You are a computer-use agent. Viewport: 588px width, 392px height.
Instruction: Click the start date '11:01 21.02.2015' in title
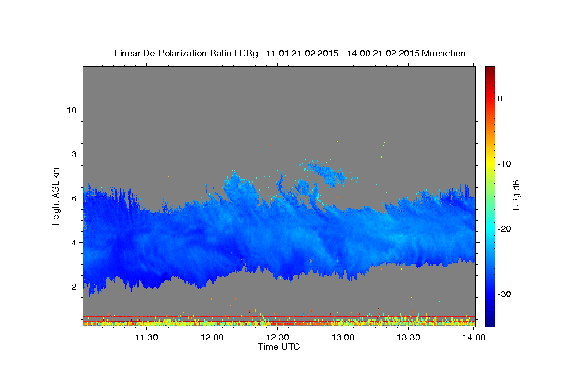[x=301, y=53]
